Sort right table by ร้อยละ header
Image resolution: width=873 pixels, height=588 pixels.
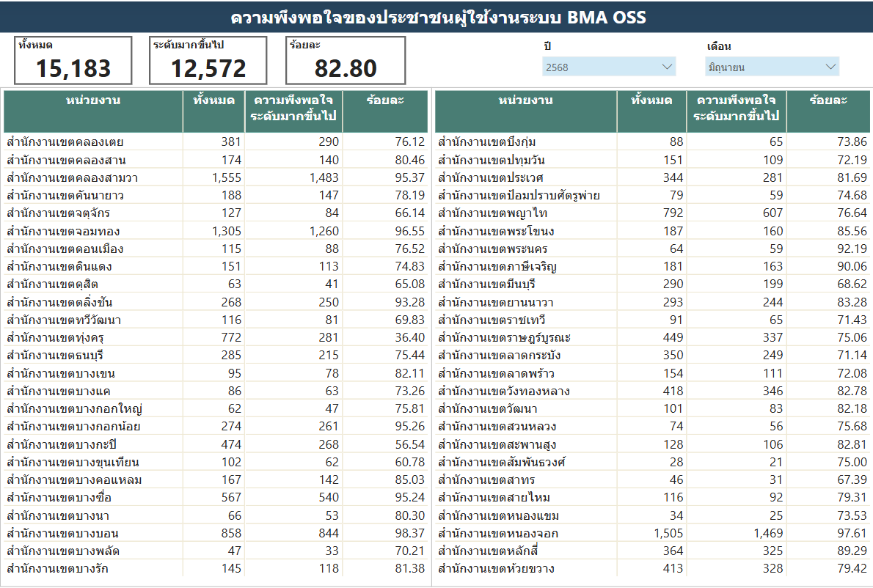pos(828,111)
